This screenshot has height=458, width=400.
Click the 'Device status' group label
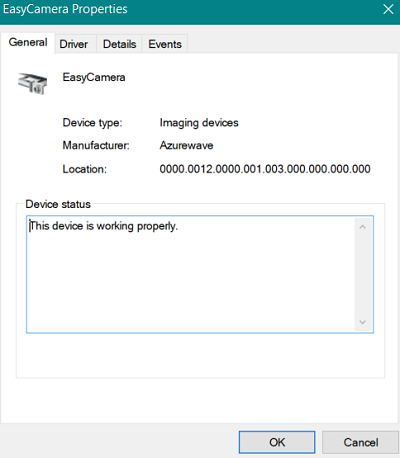tap(58, 204)
